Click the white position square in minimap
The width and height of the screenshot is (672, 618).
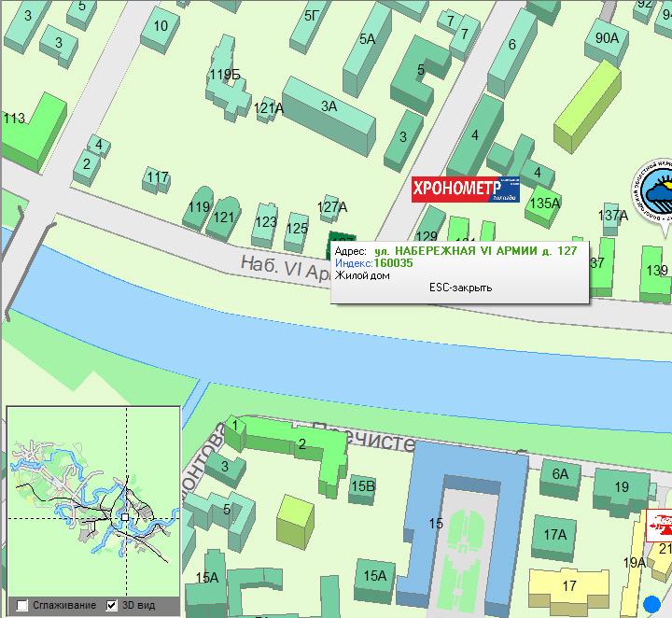[x=125, y=516]
